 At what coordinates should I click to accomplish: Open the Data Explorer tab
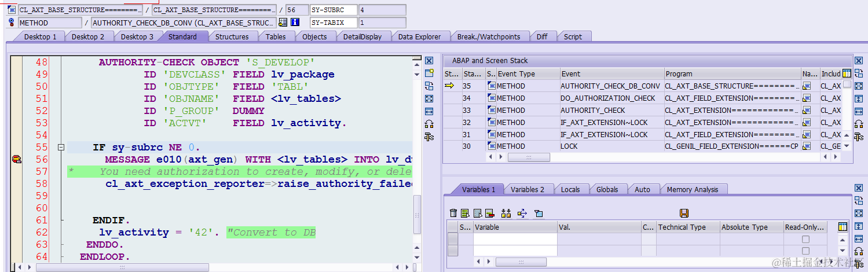pyautogui.click(x=419, y=36)
